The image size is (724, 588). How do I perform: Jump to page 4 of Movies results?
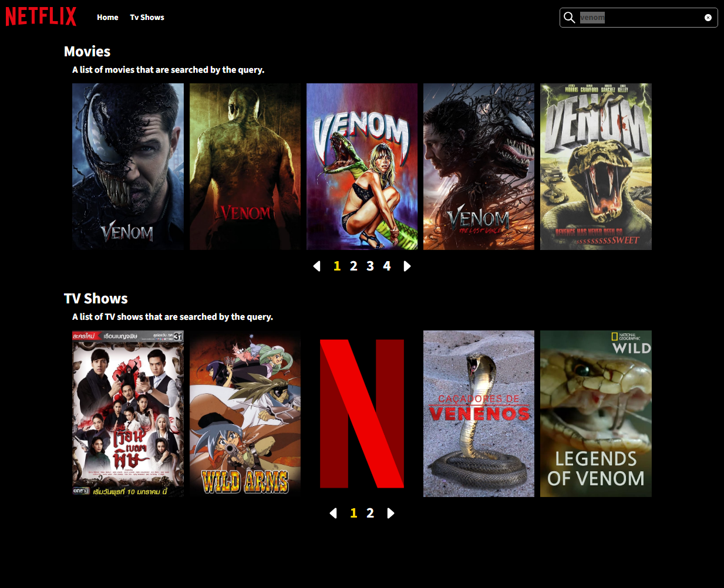386,266
